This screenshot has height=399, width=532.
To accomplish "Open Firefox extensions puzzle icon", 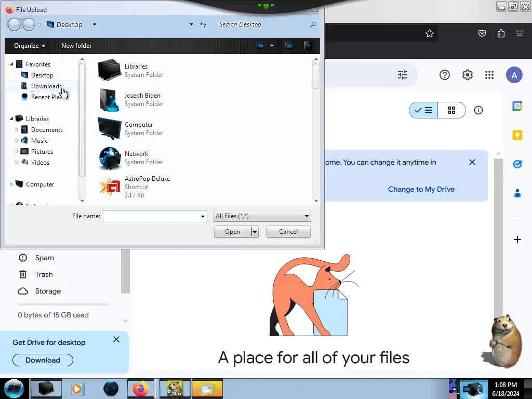I will (x=501, y=33).
